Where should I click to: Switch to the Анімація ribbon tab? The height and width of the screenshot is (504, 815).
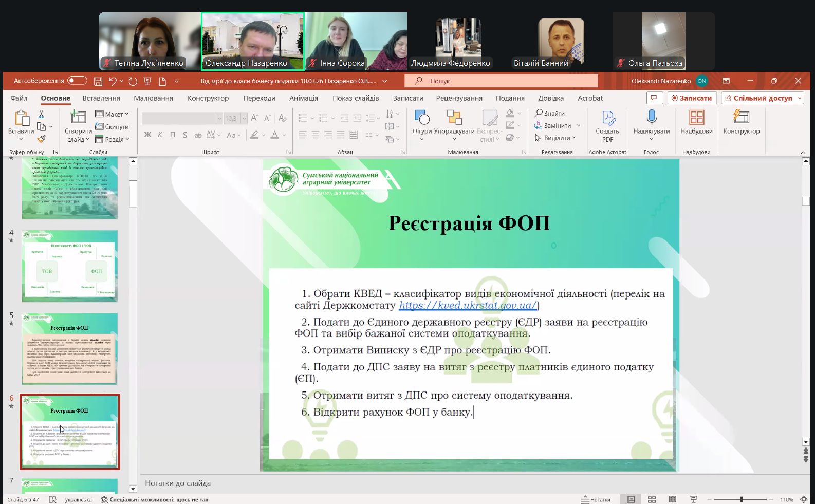tap(303, 98)
